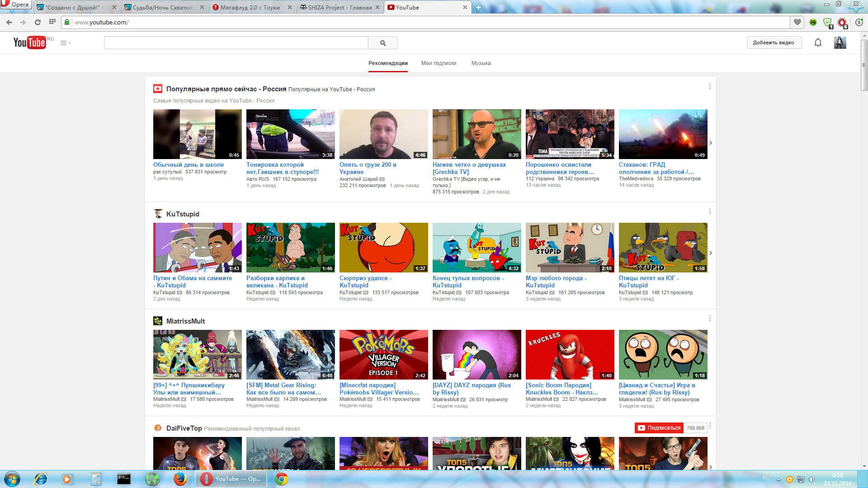The image size is (868, 488).
Task: Open the calculator taskbar icon
Action: pyautogui.click(x=96, y=479)
